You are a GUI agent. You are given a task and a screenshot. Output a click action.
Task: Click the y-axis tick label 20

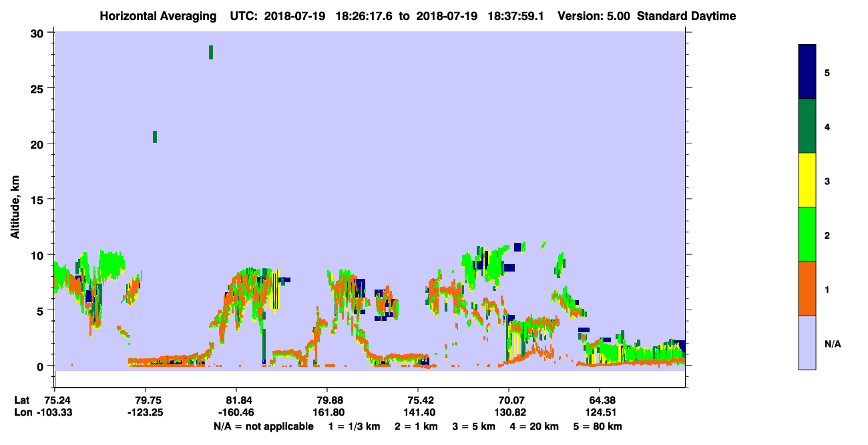pos(39,143)
